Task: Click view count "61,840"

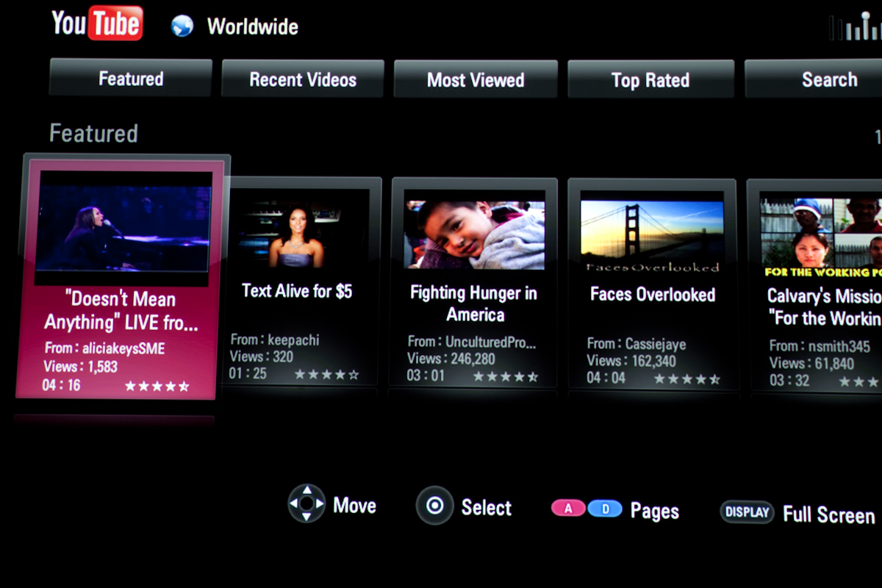Action: click(x=833, y=363)
